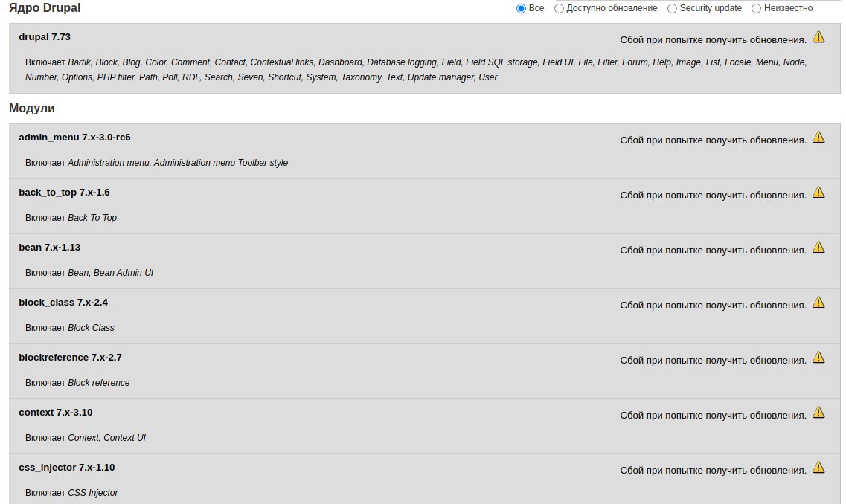The height and width of the screenshot is (504, 846).
Task: Select the "Все" radio button filter
Action: click(521, 9)
